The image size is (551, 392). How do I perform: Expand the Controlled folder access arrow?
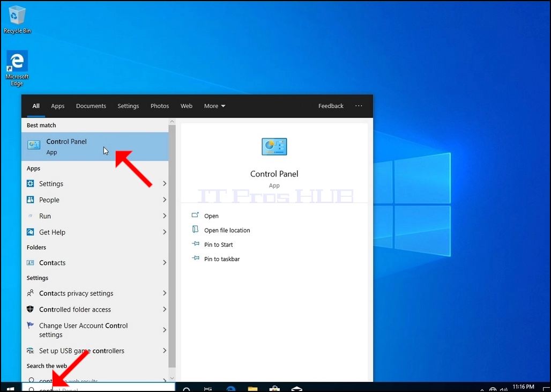pos(165,309)
